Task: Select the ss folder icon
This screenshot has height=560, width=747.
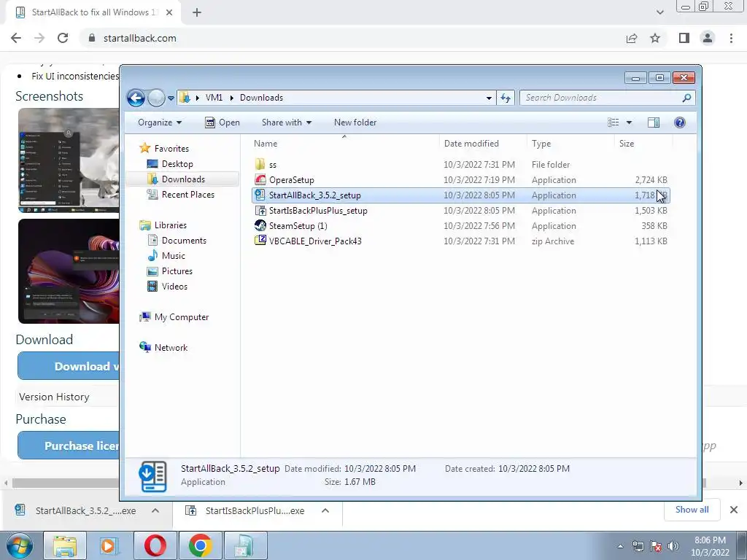Action: click(x=260, y=164)
